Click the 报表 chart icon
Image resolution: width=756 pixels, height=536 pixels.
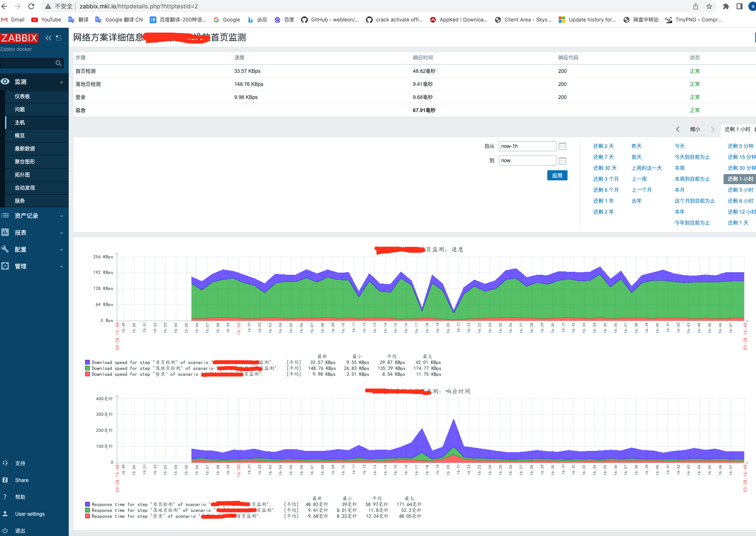tap(5, 232)
